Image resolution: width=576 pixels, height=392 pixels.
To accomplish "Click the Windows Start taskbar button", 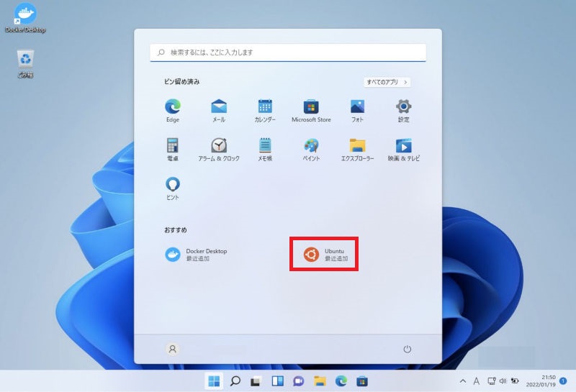I will [x=214, y=381].
